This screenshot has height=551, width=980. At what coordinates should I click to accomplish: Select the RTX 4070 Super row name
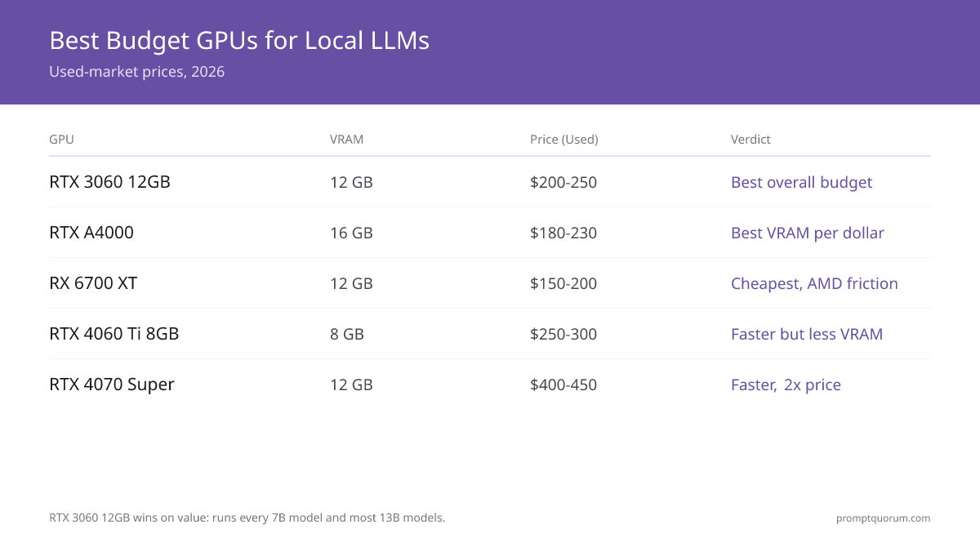[112, 384]
